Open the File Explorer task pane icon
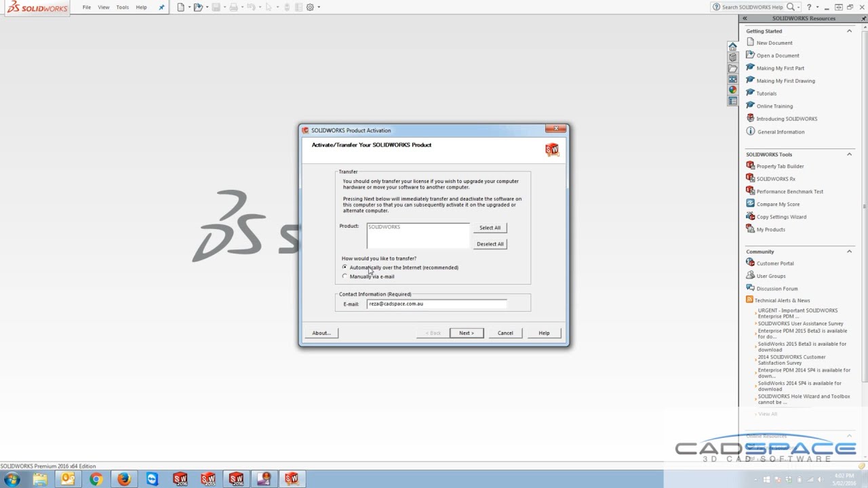868x488 pixels. [732, 68]
